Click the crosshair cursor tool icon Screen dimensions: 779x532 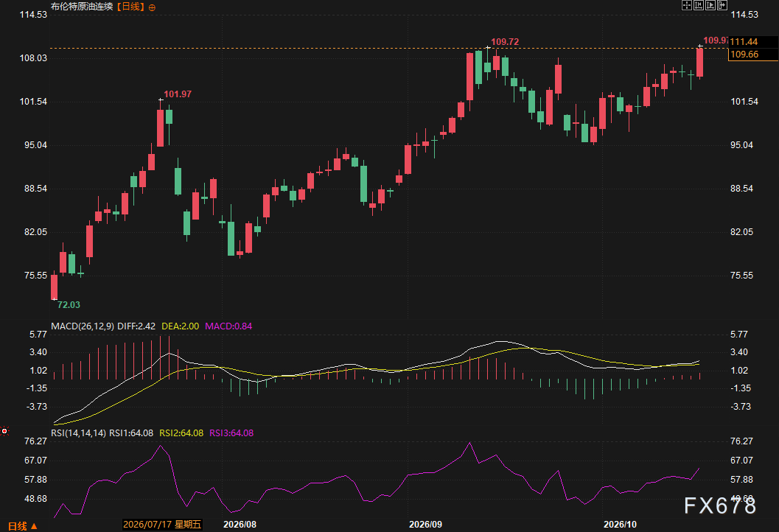coord(687,5)
